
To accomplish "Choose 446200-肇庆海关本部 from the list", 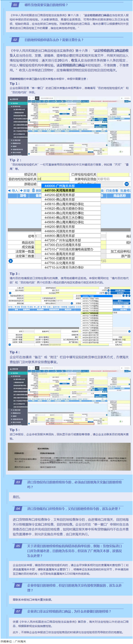I will tap(71, 226).
